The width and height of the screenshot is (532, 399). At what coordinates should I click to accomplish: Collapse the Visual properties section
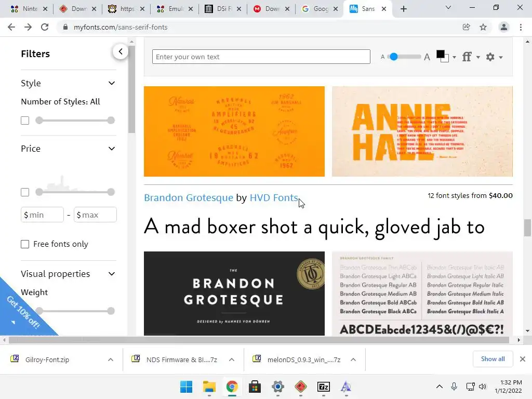[x=112, y=274]
